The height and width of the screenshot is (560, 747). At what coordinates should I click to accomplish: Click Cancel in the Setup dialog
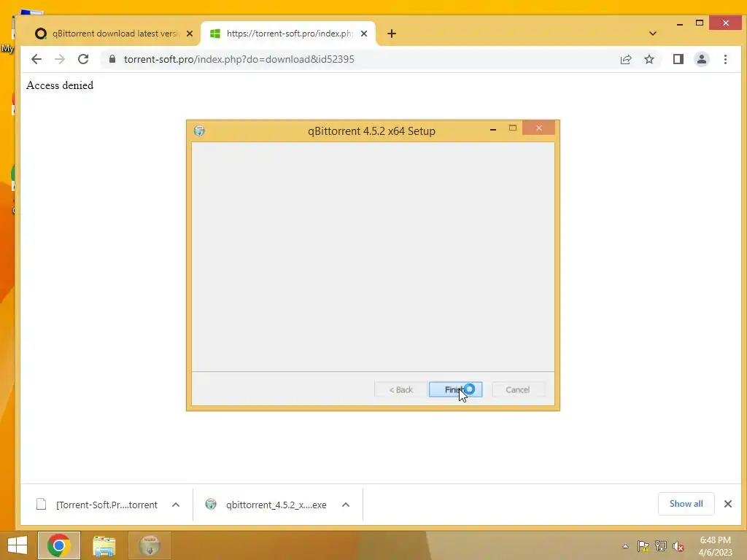click(517, 389)
